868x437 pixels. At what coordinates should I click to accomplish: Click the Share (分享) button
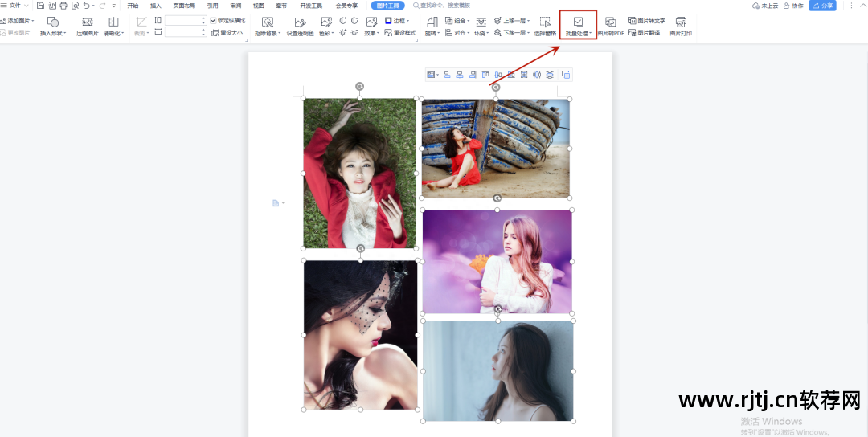click(x=822, y=6)
